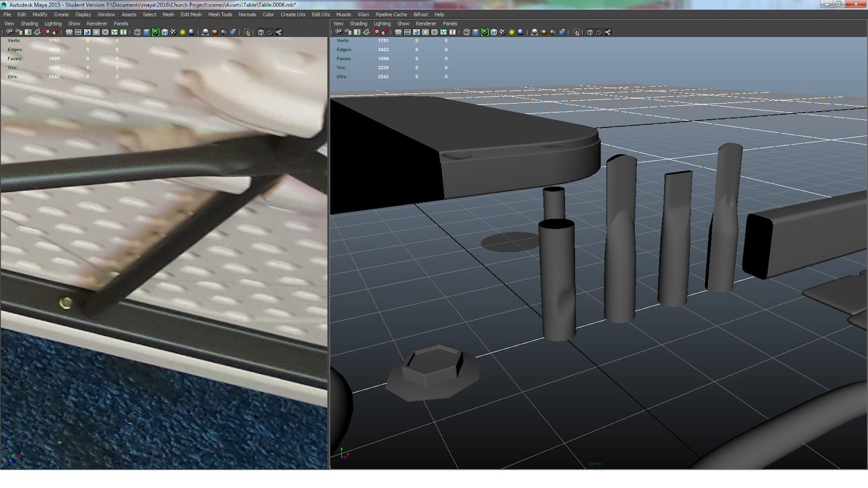This screenshot has width=868, height=488.
Task: Click Select Camera icon in right panel
Action: 339,32
